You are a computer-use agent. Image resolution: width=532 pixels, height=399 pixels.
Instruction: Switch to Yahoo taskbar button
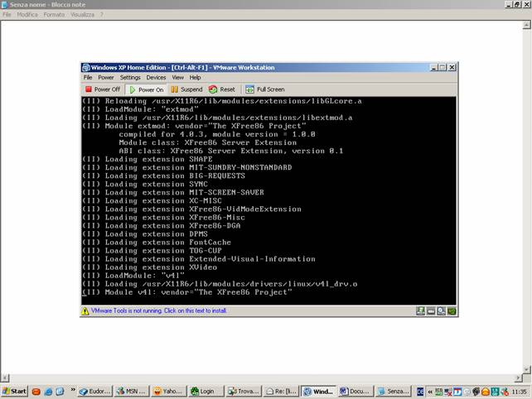(168, 392)
